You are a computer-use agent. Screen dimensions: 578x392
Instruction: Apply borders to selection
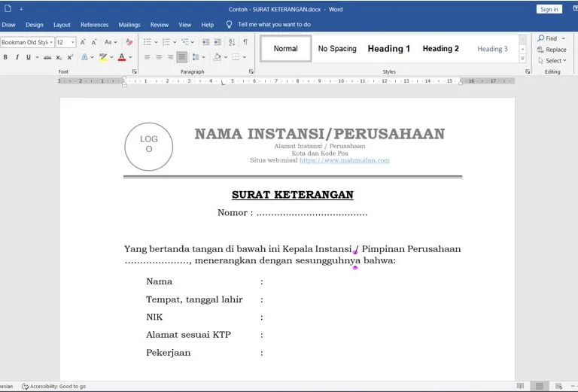coord(236,57)
